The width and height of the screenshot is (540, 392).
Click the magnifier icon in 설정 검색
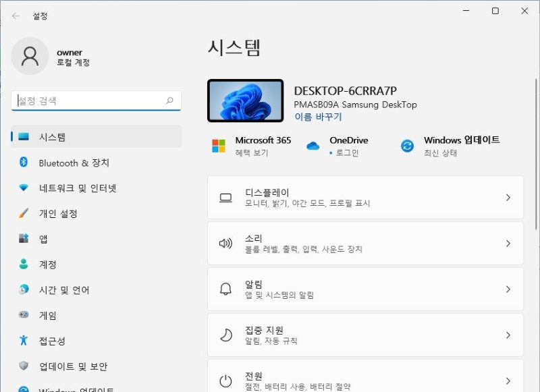click(x=169, y=101)
